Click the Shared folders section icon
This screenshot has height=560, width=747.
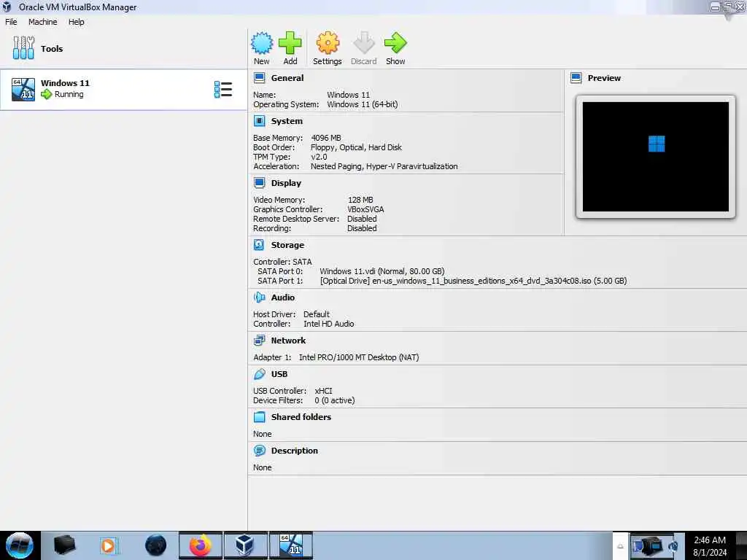(259, 416)
